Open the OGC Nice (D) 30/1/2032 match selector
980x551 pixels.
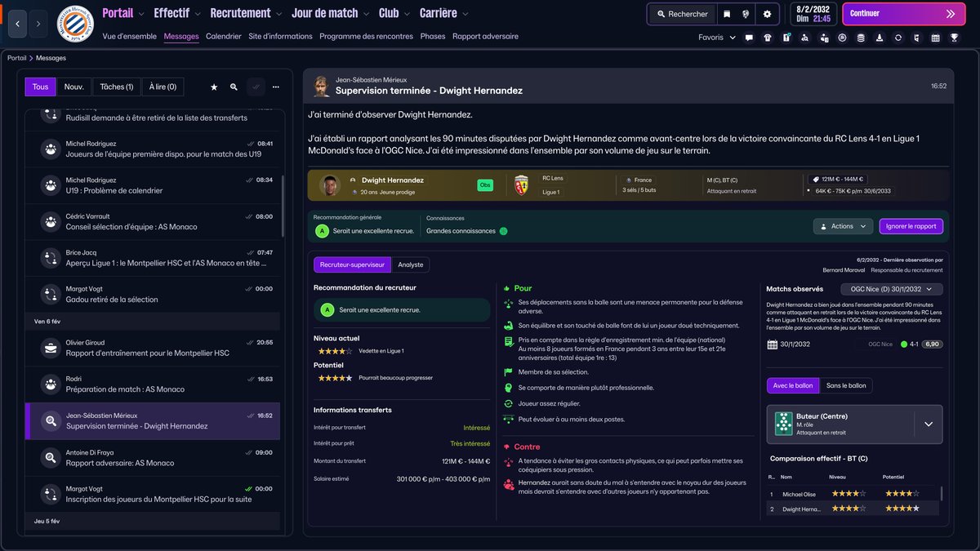[x=891, y=289]
